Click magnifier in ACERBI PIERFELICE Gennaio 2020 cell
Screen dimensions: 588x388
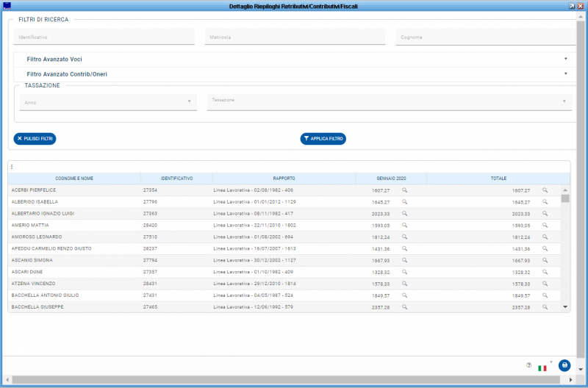[404, 190]
